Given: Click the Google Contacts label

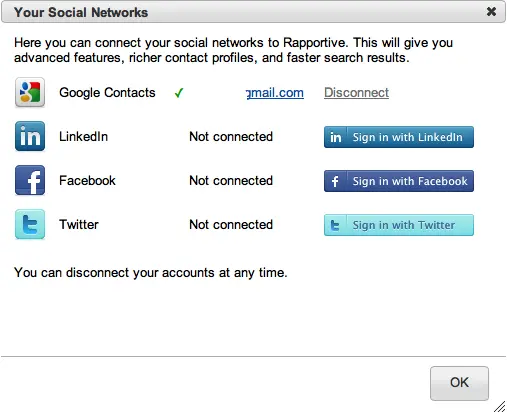Looking at the screenshot, I should (107, 93).
